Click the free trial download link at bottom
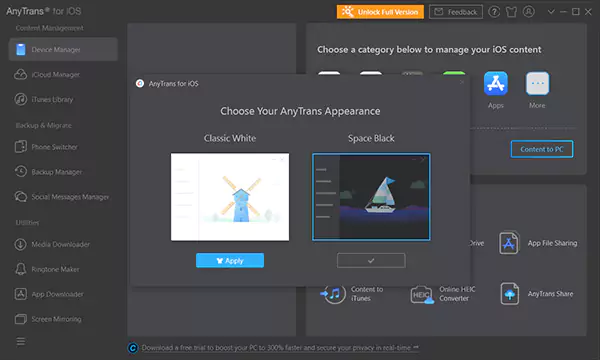Viewport: 600px width, 360px height. tap(280, 347)
